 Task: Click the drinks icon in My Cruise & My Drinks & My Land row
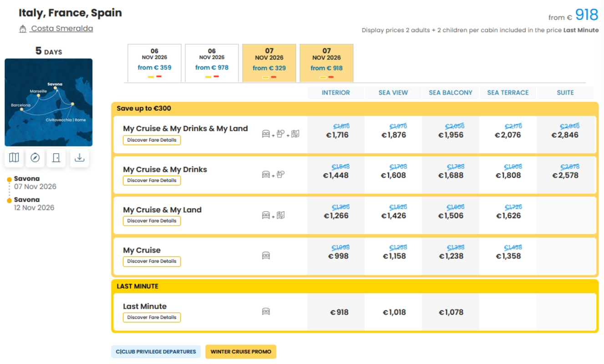click(x=280, y=134)
